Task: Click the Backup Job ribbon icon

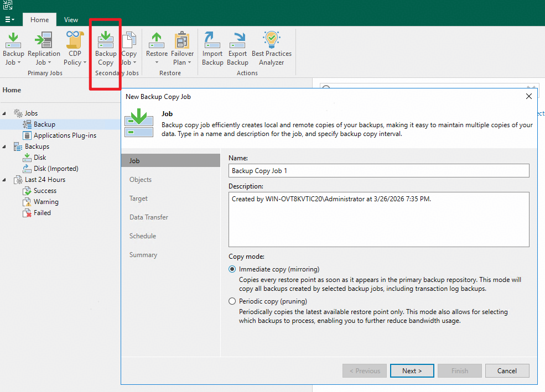Action: [x=13, y=41]
